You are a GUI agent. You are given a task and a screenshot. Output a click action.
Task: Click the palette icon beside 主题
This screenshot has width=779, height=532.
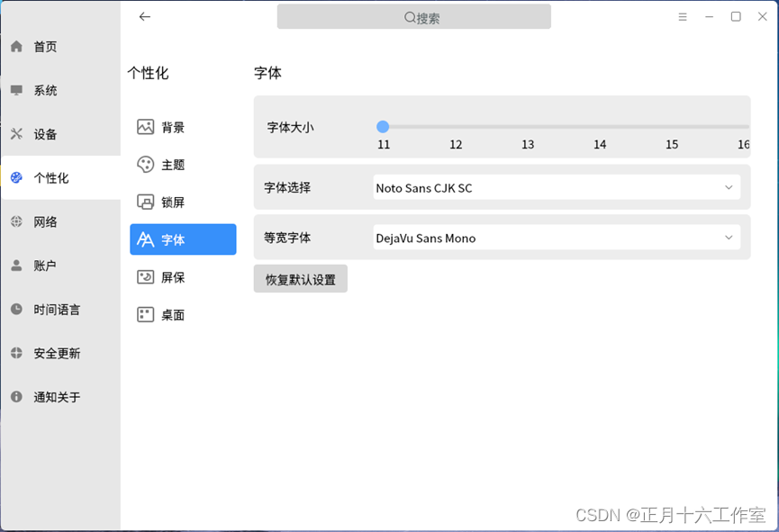[145, 165]
